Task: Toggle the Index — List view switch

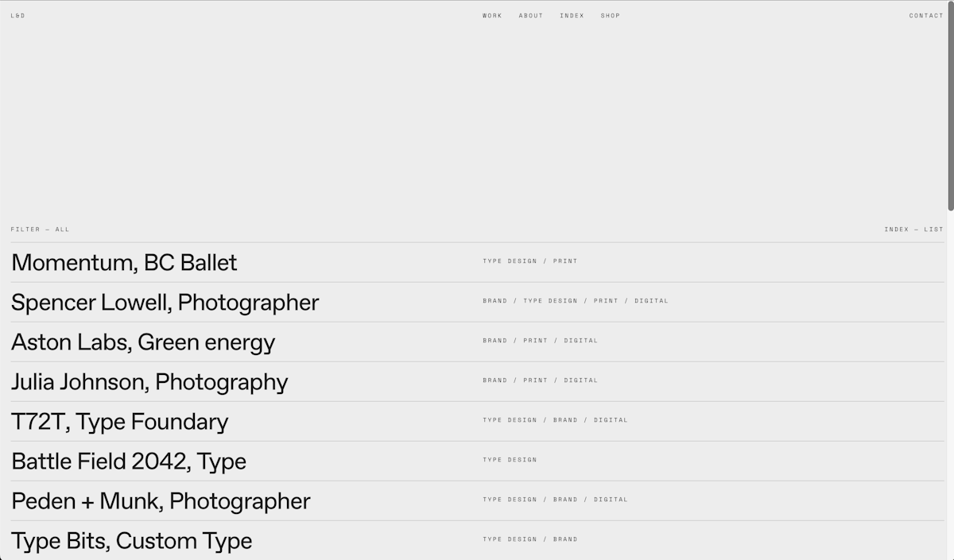Action: 913,230
